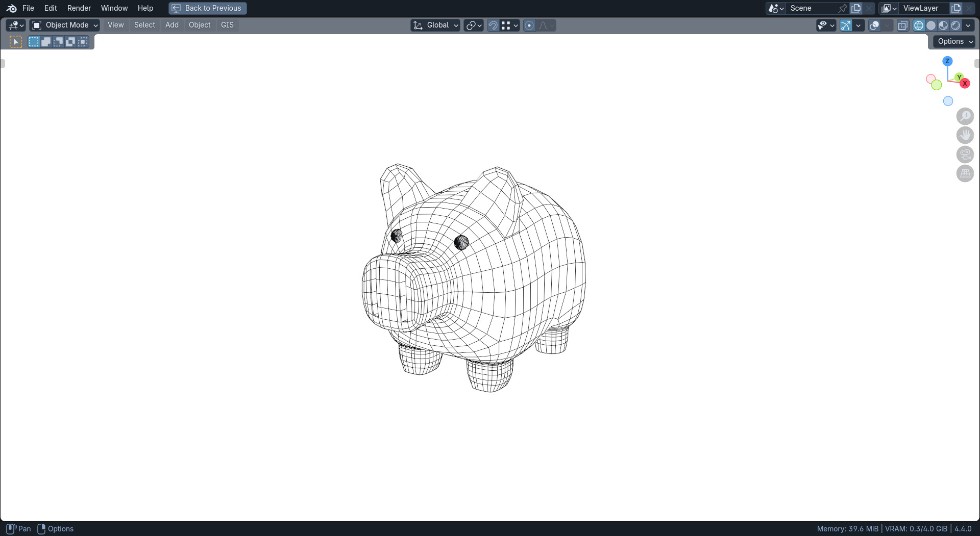Choose Subtract Selection mode icon

pyautogui.click(x=58, y=42)
